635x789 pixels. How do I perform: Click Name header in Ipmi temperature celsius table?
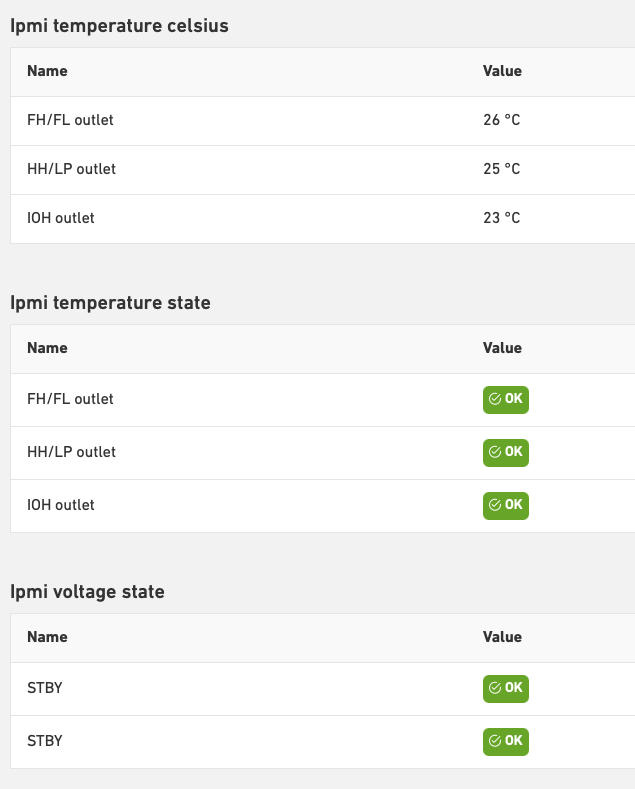(47, 71)
